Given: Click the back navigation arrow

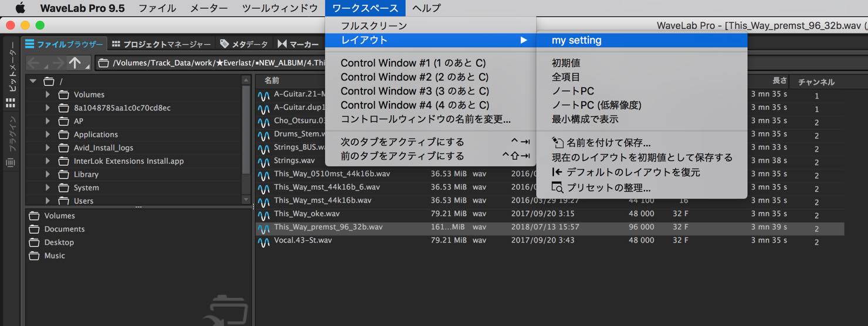Looking at the screenshot, I should (x=34, y=63).
